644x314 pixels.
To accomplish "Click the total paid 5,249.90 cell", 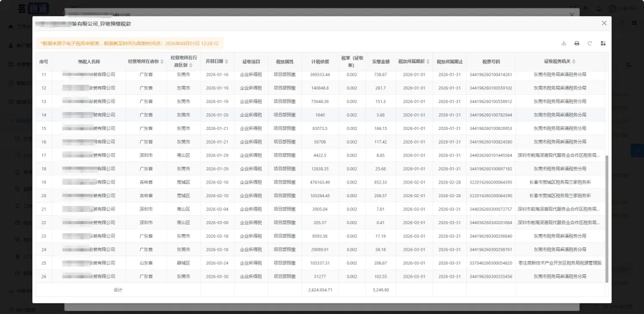I will [380, 290].
